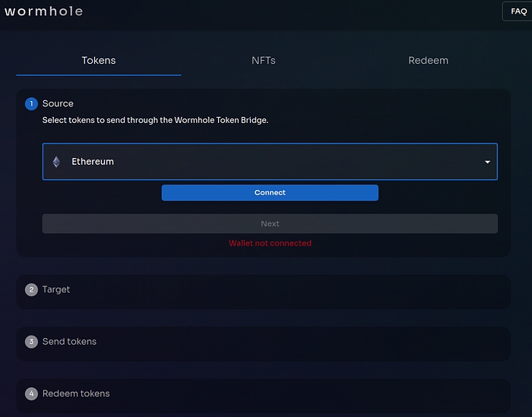Switch to the NFTs tab
This screenshot has height=417, width=532.
(264, 60)
